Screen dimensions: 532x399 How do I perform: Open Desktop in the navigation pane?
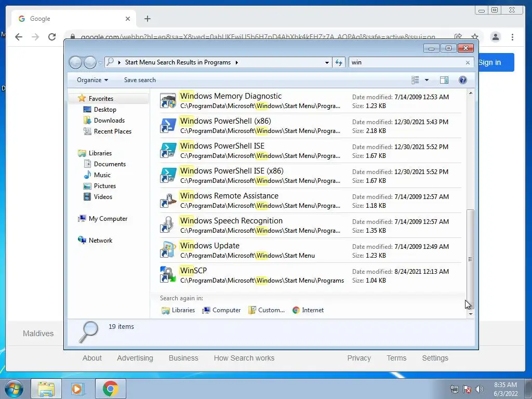(x=105, y=110)
